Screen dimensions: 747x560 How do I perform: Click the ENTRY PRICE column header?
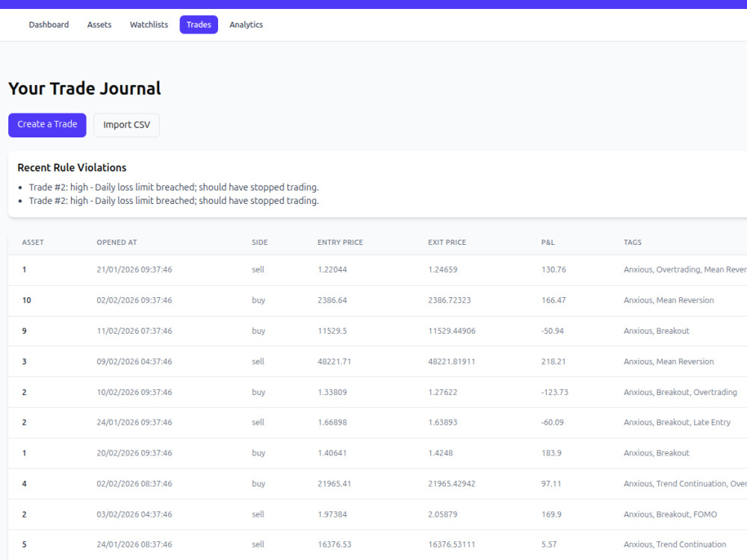pyautogui.click(x=340, y=243)
